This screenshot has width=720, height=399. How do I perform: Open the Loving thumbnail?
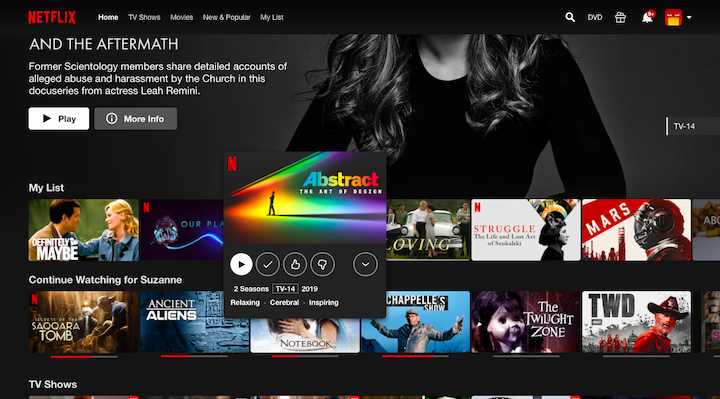click(428, 230)
